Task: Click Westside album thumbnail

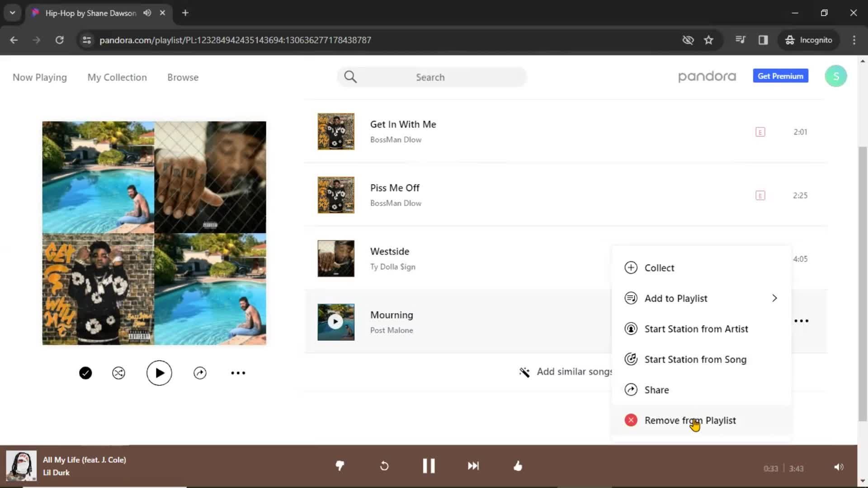Action: point(336,258)
